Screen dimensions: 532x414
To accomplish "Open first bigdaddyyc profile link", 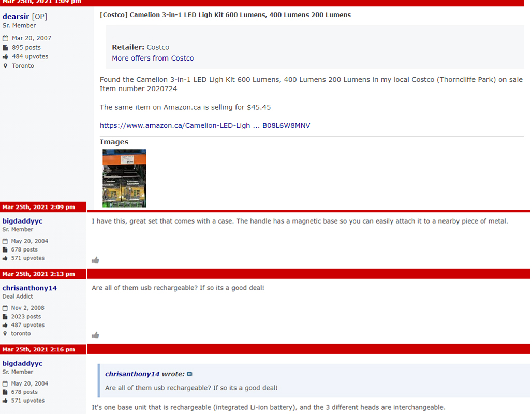I will (22, 221).
